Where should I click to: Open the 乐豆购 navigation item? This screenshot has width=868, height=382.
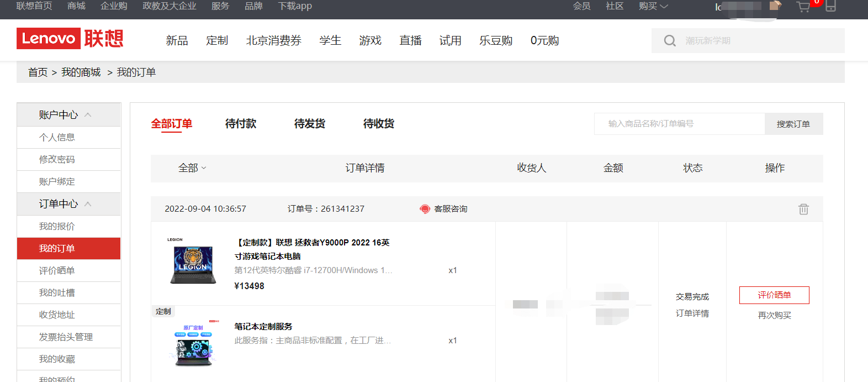click(496, 40)
